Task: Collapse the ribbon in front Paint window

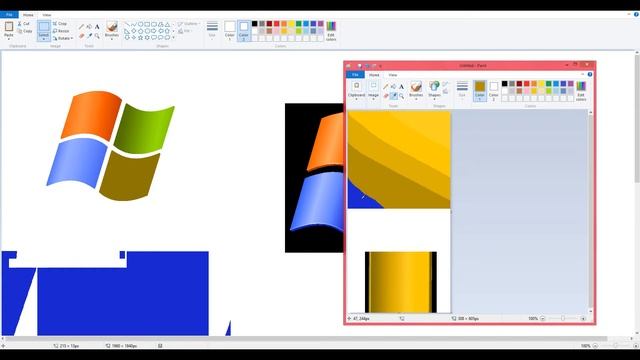Action: (582, 75)
